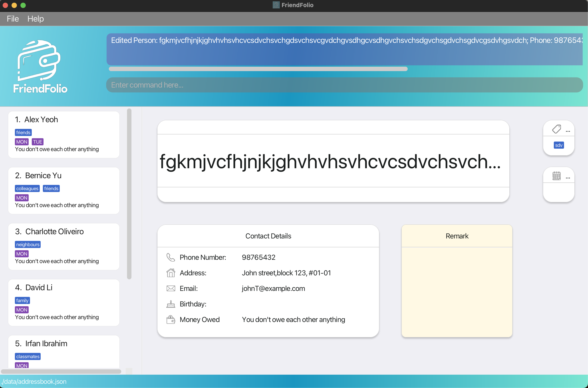Click the Remark note area
Image resolution: width=588 pixels, height=388 pixels.
tap(457, 292)
